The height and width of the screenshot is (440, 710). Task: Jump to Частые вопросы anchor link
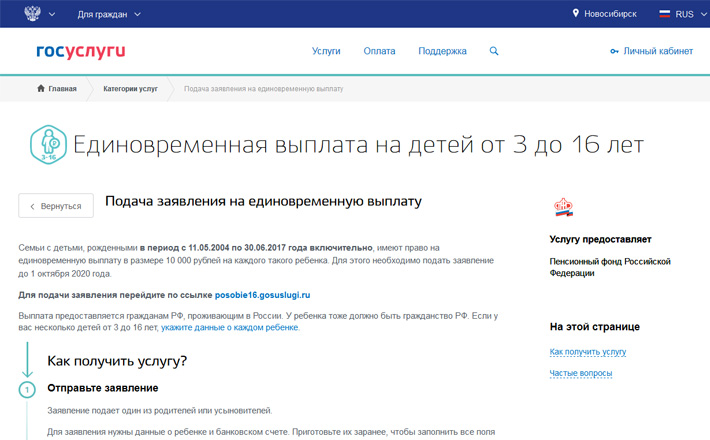pyautogui.click(x=580, y=373)
